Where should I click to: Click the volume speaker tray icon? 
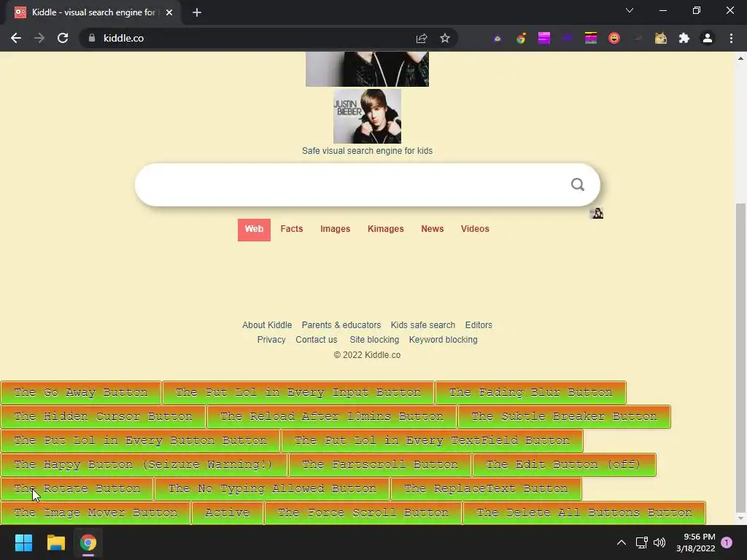click(x=659, y=542)
